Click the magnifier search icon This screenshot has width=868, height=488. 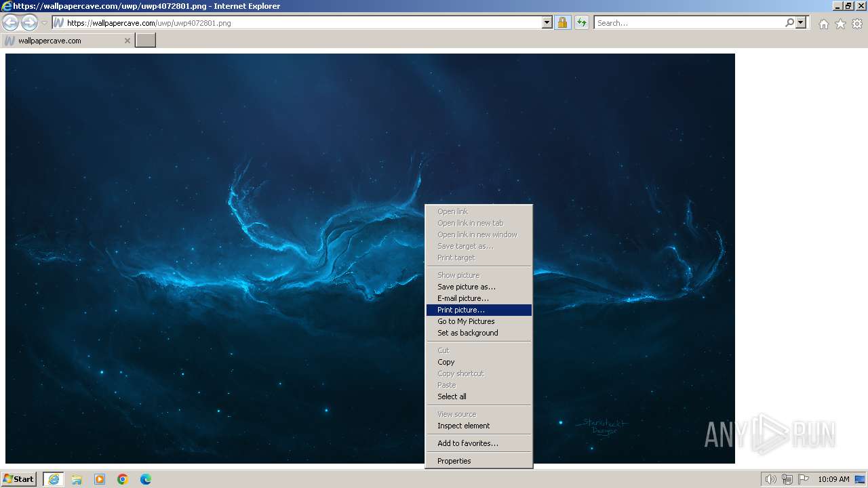[789, 23]
